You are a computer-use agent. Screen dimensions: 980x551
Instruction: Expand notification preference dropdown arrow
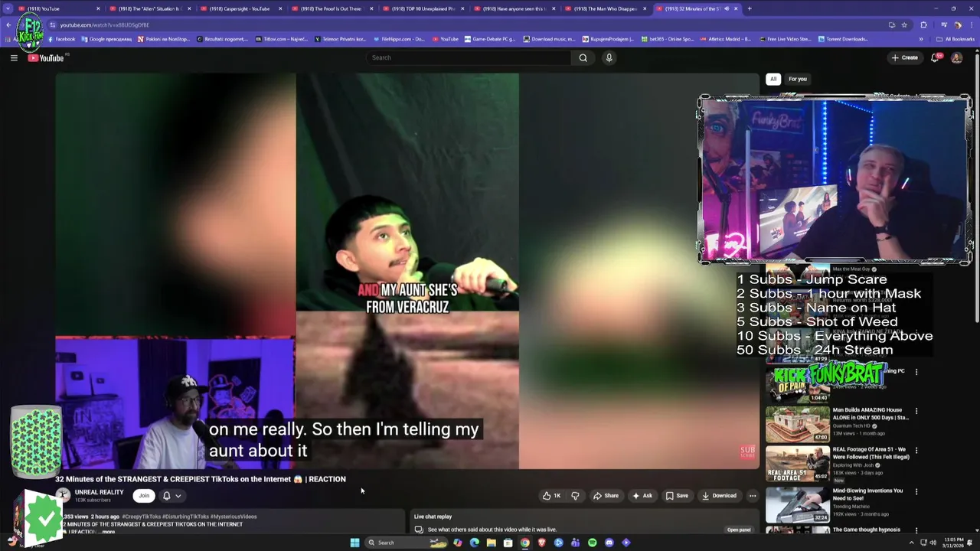(x=178, y=495)
